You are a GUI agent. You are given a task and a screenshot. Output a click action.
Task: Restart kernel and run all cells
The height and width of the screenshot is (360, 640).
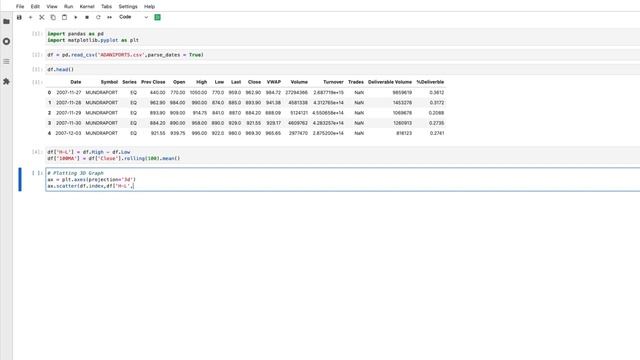pos(109,17)
